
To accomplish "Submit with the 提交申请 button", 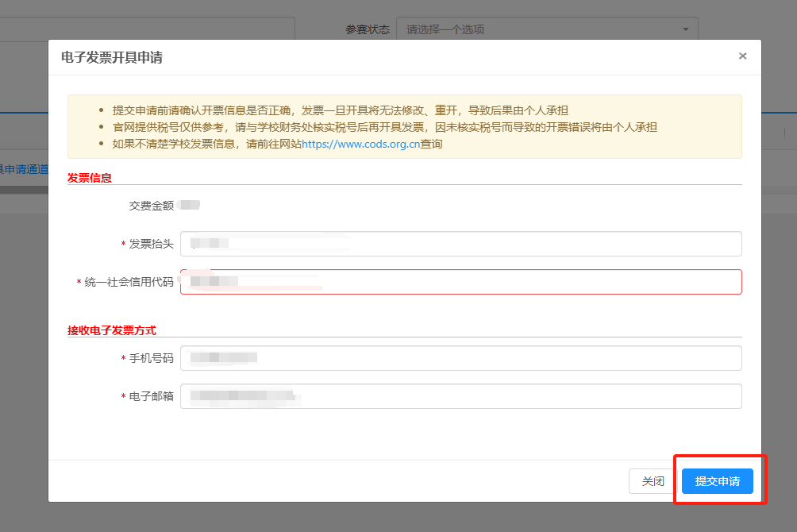I will click(x=717, y=481).
